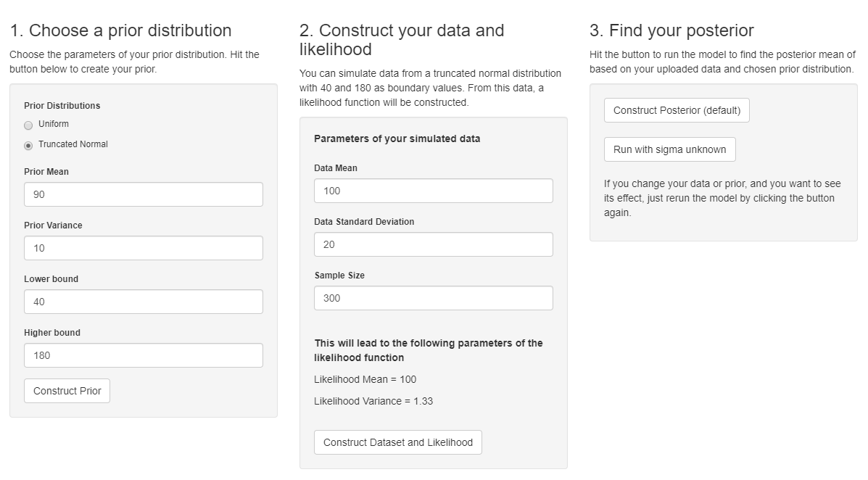Click the "Likelihood Variance = 1.33" text

[x=373, y=401]
